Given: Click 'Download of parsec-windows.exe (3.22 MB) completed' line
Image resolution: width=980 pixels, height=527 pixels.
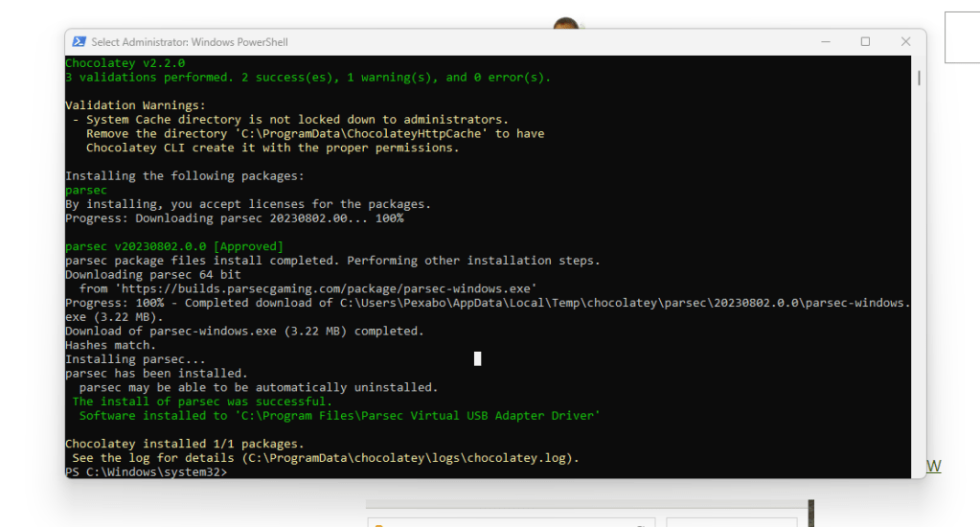Looking at the screenshot, I should [244, 332].
